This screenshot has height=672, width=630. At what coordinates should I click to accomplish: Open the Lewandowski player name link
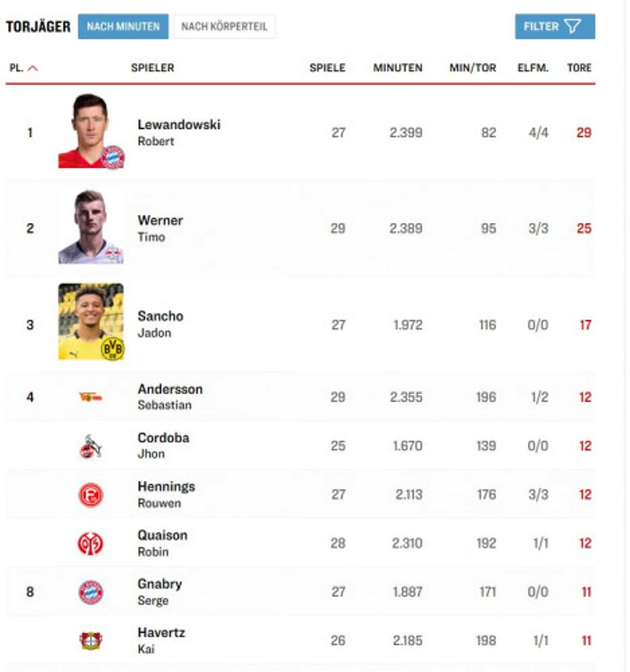coord(179,125)
